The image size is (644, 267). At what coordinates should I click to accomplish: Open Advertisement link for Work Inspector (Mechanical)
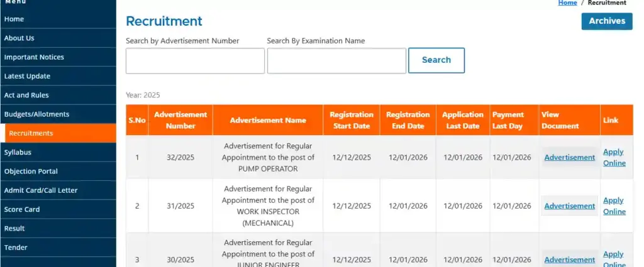click(569, 206)
